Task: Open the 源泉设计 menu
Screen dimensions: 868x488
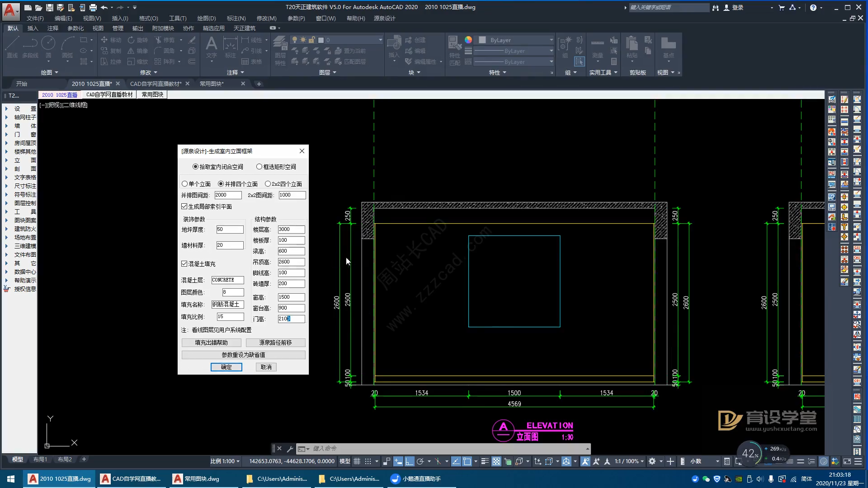Action: pos(384,19)
